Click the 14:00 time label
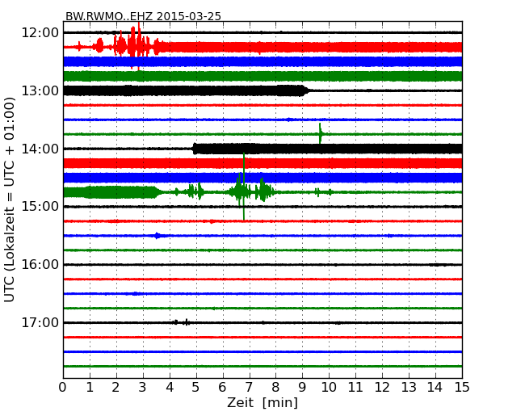Viewport: 525px width, 420px height. tap(40, 149)
